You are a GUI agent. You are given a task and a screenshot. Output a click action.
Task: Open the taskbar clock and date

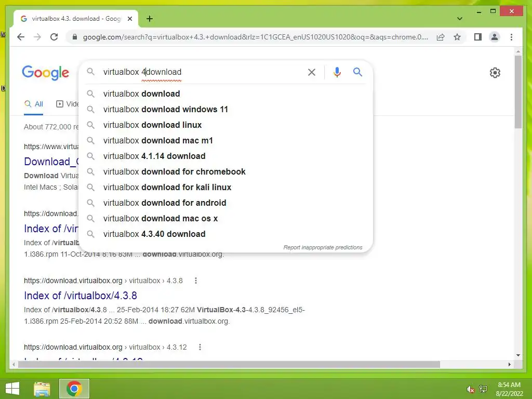509,389
